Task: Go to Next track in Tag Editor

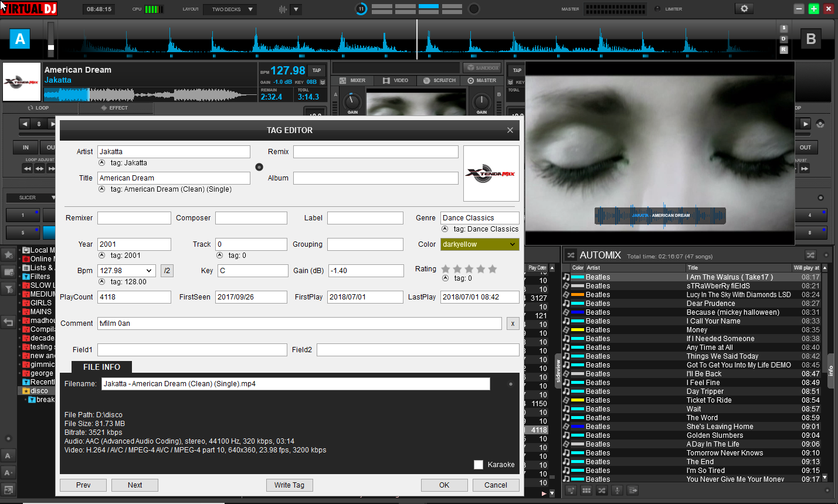Action: point(135,485)
